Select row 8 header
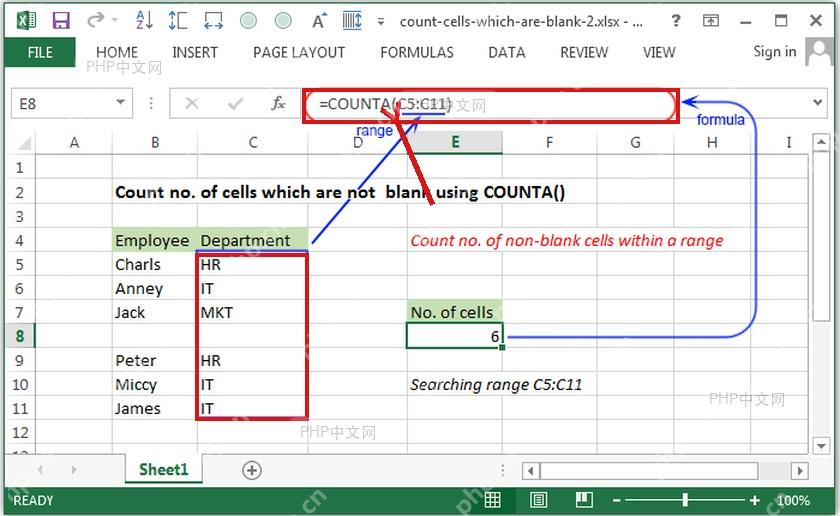 tap(20, 336)
